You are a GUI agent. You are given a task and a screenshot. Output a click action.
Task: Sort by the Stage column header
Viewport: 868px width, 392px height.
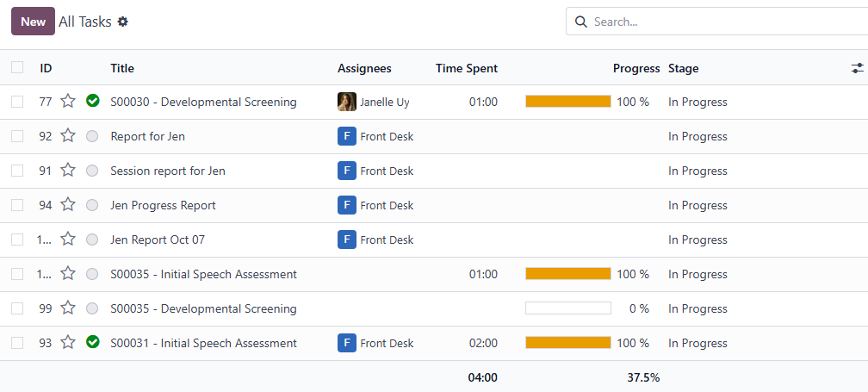683,68
